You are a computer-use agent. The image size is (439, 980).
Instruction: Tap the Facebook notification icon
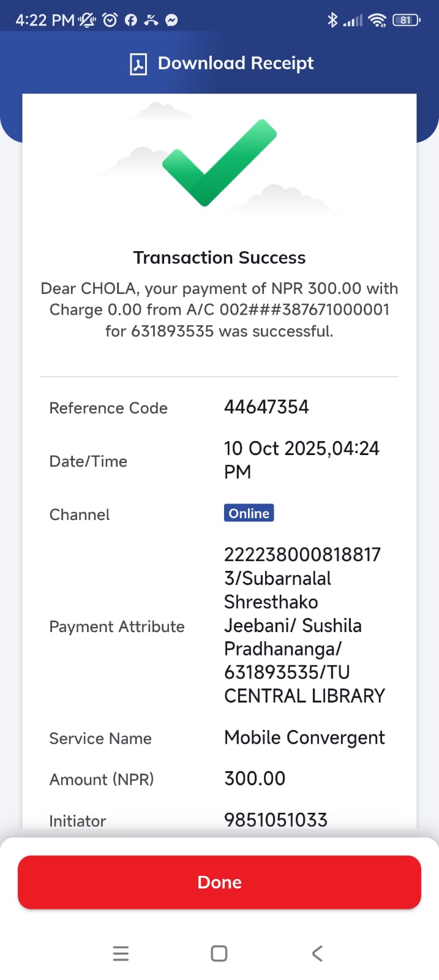click(x=130, y=20)
